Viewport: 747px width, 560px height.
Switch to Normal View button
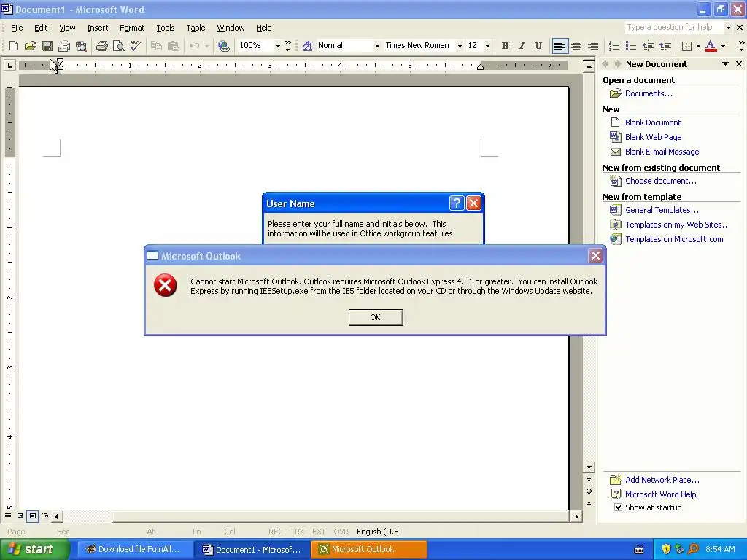pyautogui.click(x=8, y=516)
